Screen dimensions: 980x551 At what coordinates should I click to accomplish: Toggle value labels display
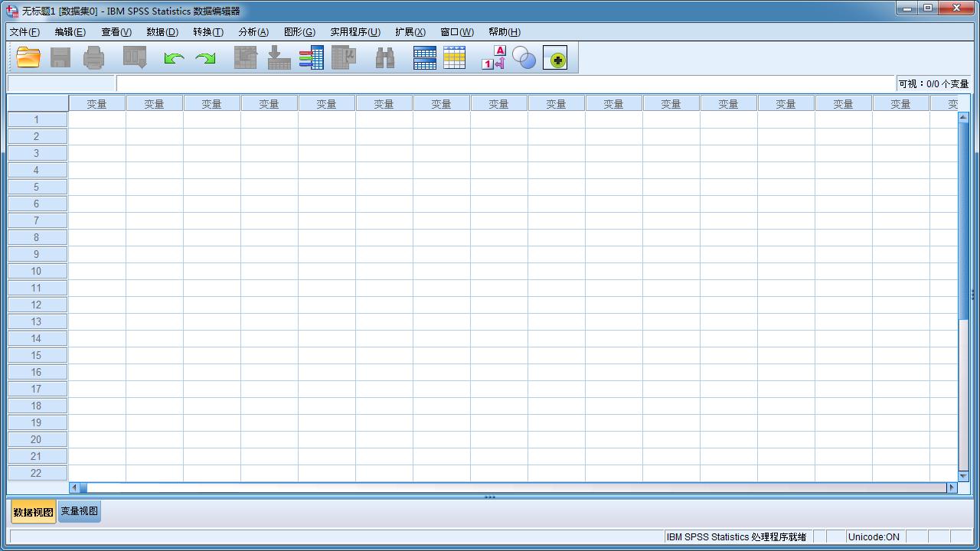(494, 57)
